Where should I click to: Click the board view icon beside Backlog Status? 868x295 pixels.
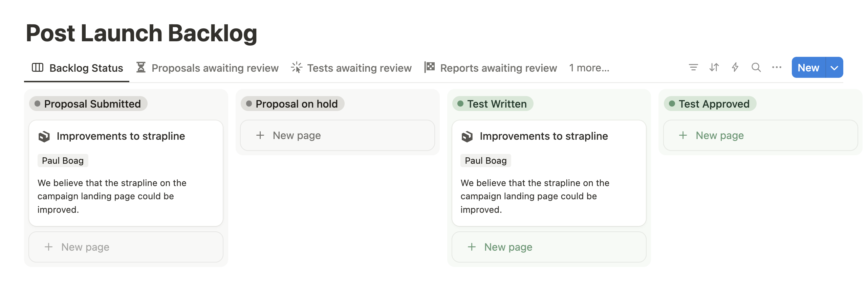click(37, 67)
